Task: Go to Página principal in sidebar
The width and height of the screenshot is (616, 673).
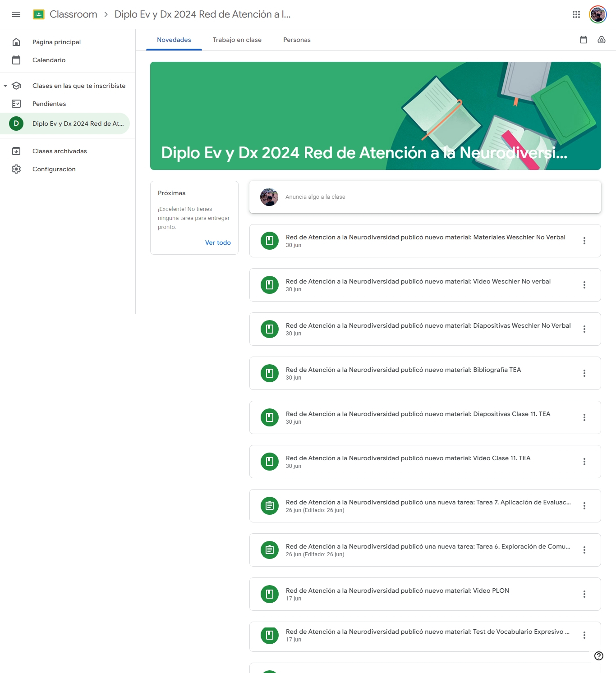Action: pyautogui.click(x=65, y=42)
